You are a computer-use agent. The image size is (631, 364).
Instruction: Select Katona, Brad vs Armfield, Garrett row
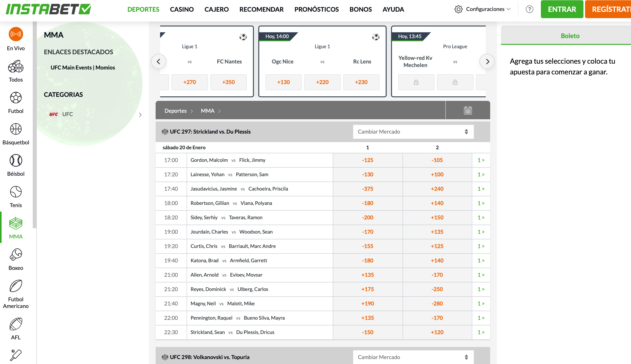point(323,260)
